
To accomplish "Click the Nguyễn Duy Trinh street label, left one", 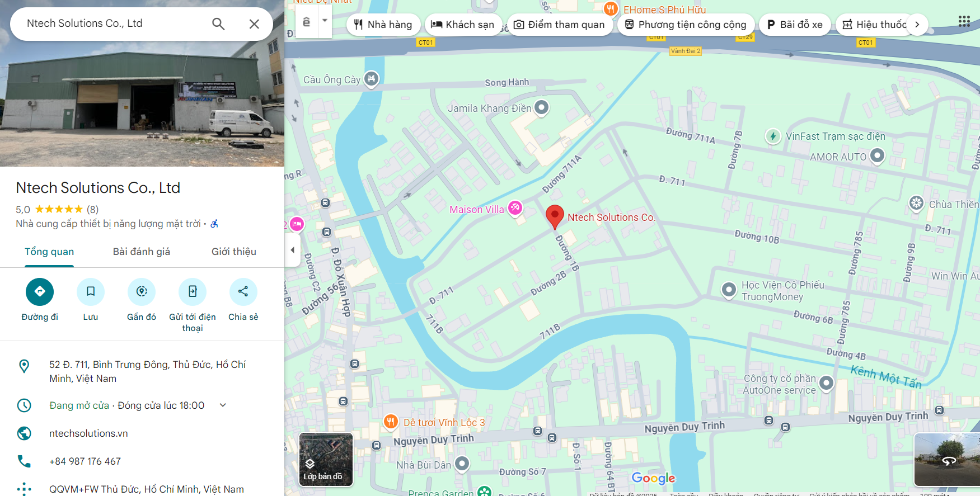I will (434, 440).
